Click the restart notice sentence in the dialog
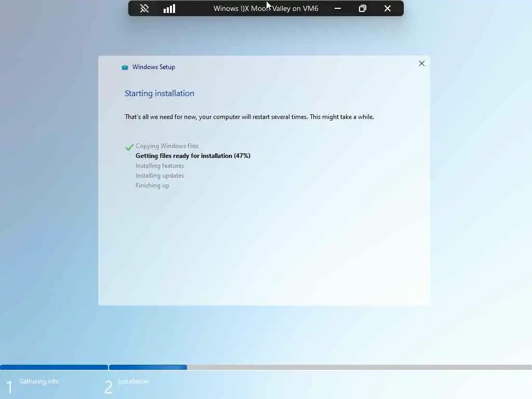Image resolution: width=532 pixels, height=399 pixels. 249,117
